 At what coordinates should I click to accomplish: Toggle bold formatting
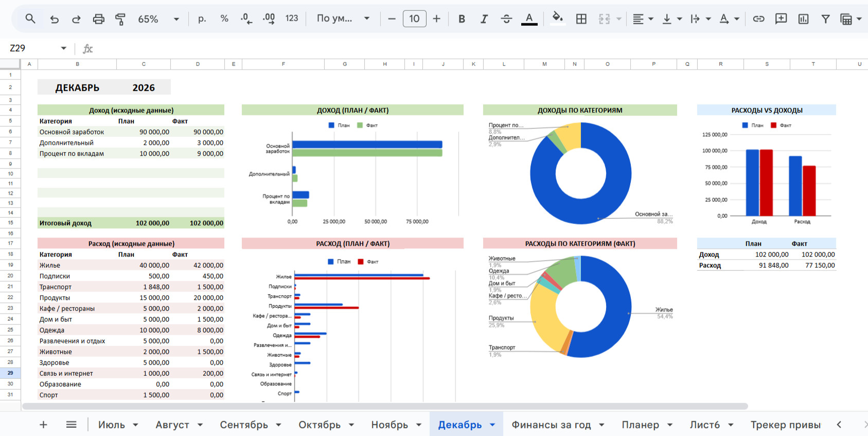[x=462, y=19]
